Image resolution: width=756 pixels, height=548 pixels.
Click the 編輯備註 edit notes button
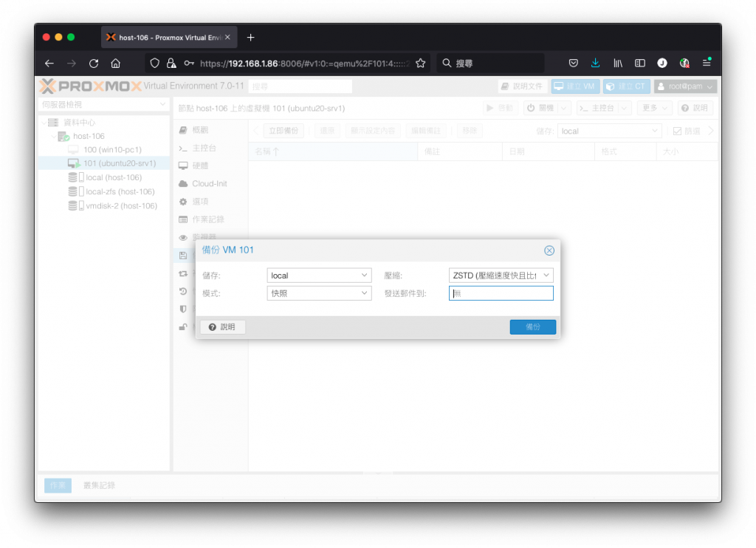coord(426,131)
